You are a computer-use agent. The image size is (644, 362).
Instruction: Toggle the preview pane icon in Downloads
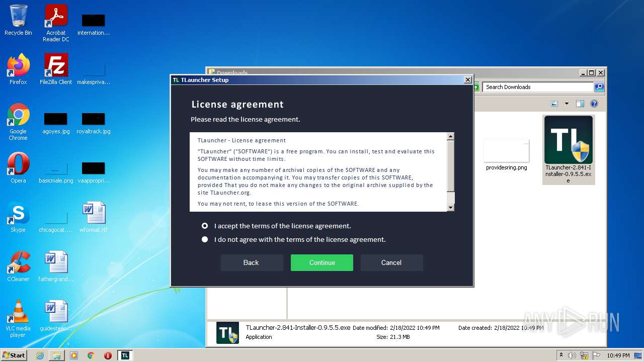(x=580, y=104)
